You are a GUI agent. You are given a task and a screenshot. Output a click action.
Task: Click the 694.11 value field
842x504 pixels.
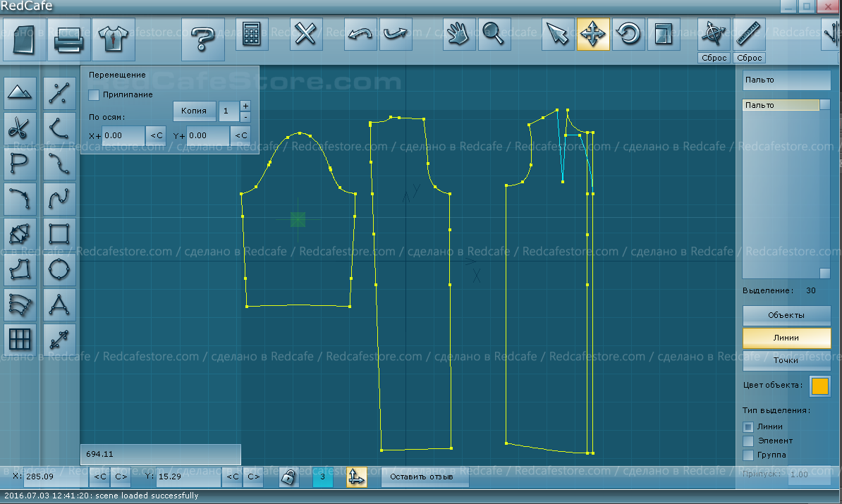pos(160,454)
